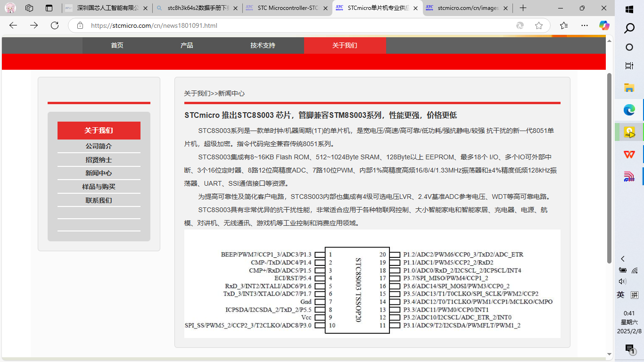View site information lock icon
Viewport: 644px width, 362px height.
point(80,25)
